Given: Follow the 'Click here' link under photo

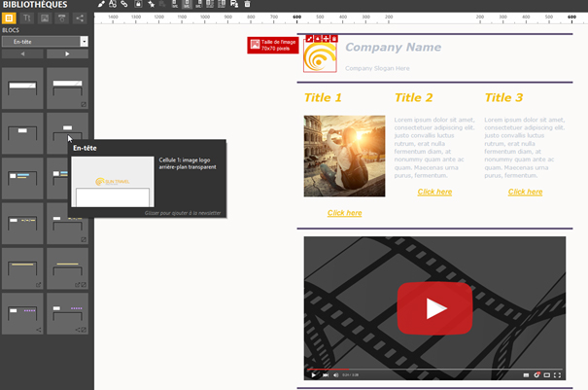Looking at the screenshot, I should [x=344, y=212].
